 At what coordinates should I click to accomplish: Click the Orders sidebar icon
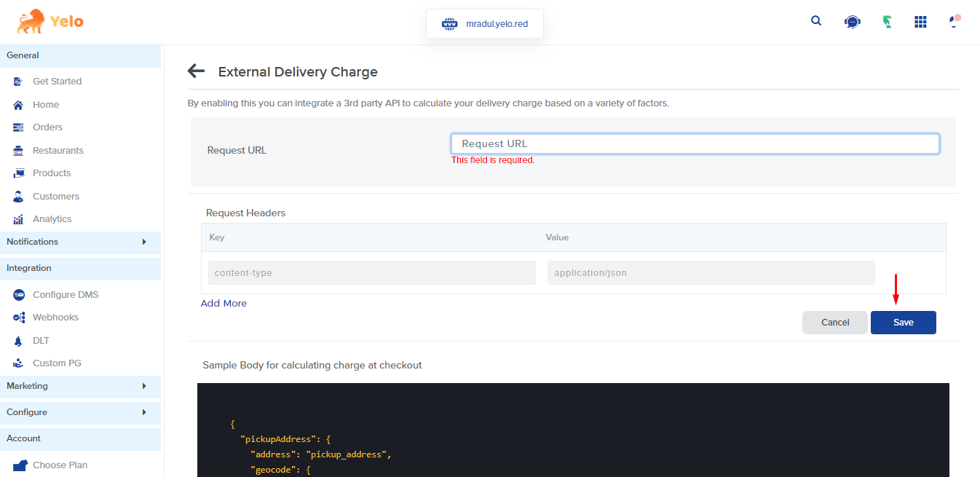coord(18,127)
